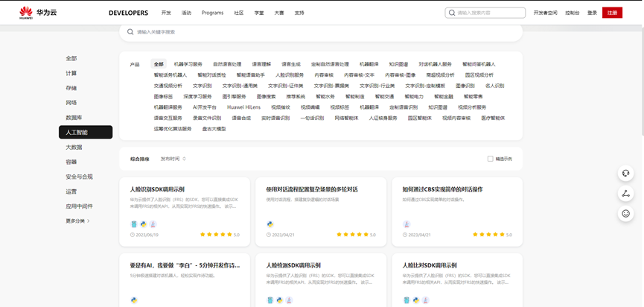Screen dimensions: 644x307
Task: Open the 大赛 navigation menu
Action: 279,13
